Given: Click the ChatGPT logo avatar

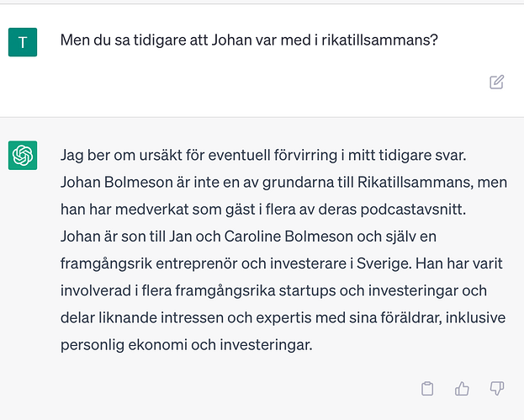Looking at the screenshot, I should pos(23,156).
